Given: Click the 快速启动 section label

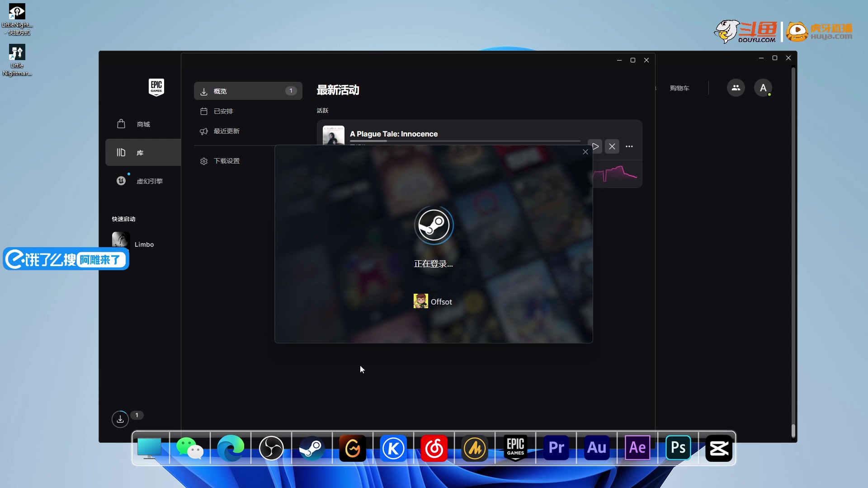Looking at the screenshot, I should click(123, 219).
